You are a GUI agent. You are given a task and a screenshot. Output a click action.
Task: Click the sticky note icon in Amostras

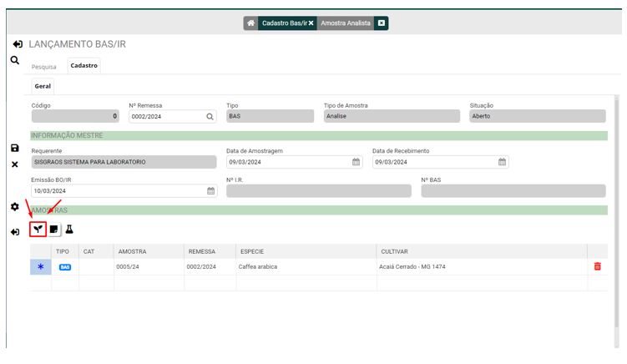click(54, 229)
